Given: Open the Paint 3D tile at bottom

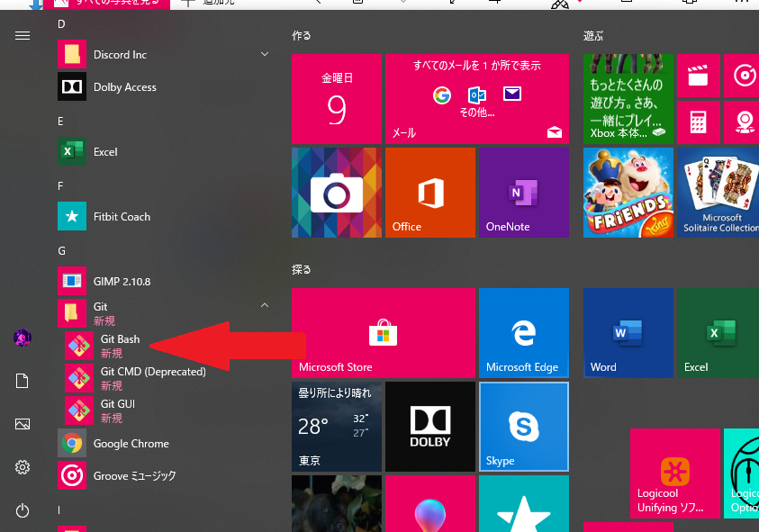Looking at the screenshot, I should (430, 503).
